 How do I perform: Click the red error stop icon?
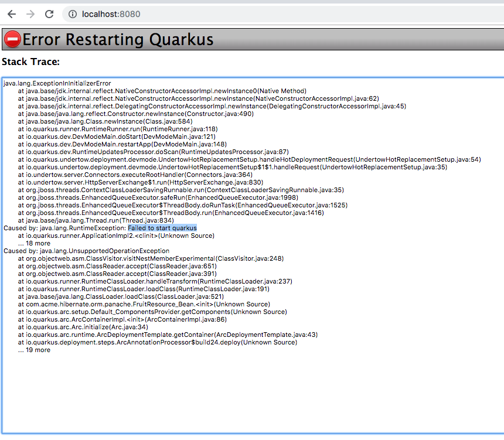click(x=12, y=39)
